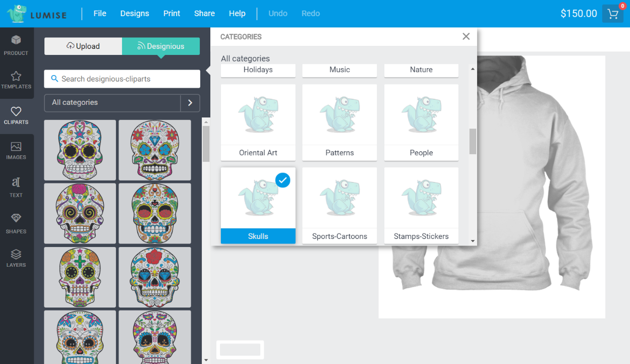Select the CLIPARTS sidebar icon
The image size is (630, 364).
point(17,115)
